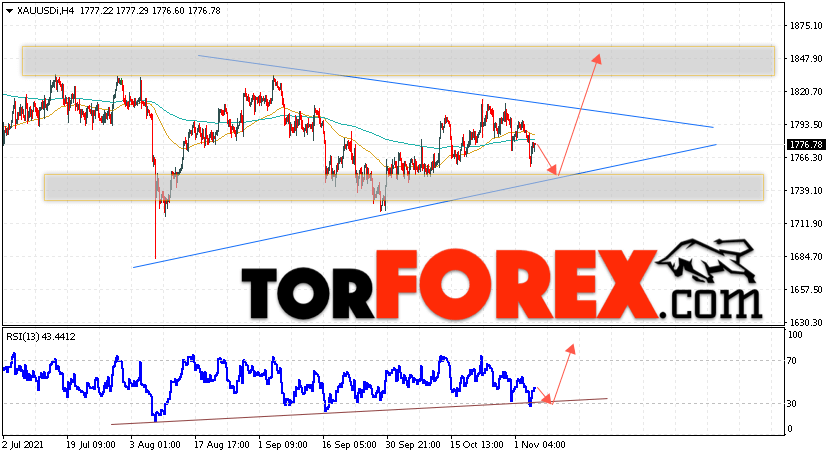
Task: Click price axis label 1657.50
Action: (806, 290)
